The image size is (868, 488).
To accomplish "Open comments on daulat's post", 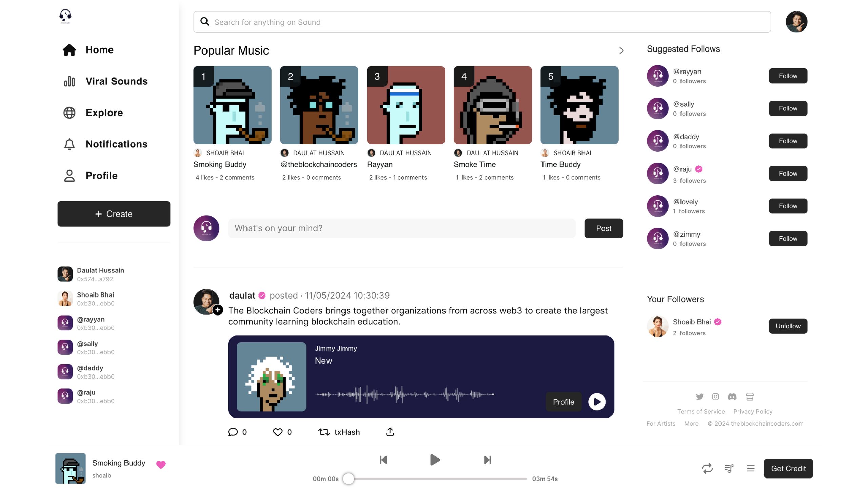I will tap(233, 432).
